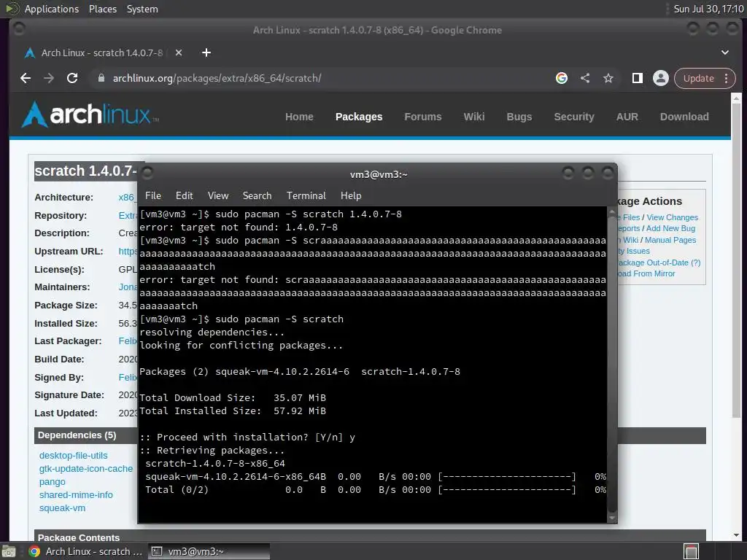Open the Wiki nav link
Viewport: 747px width, 560px height.
(474, 117)
